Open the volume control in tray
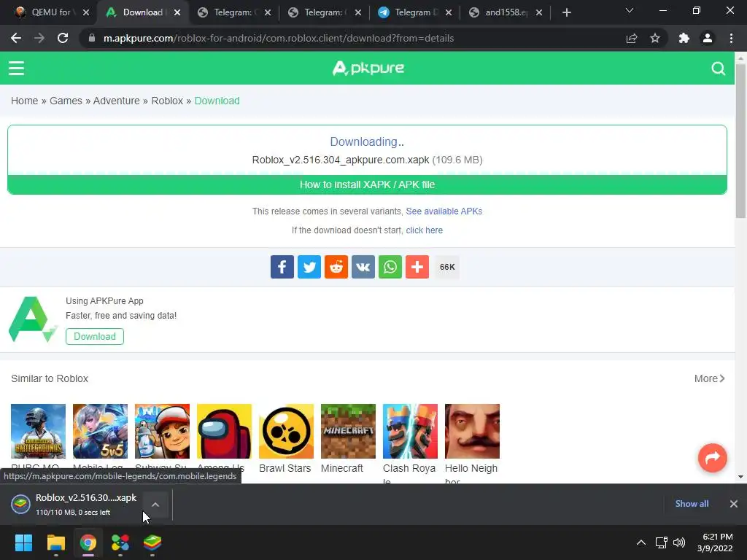The height and width of the screenshot is (560, 747). [x=679, y=542]
